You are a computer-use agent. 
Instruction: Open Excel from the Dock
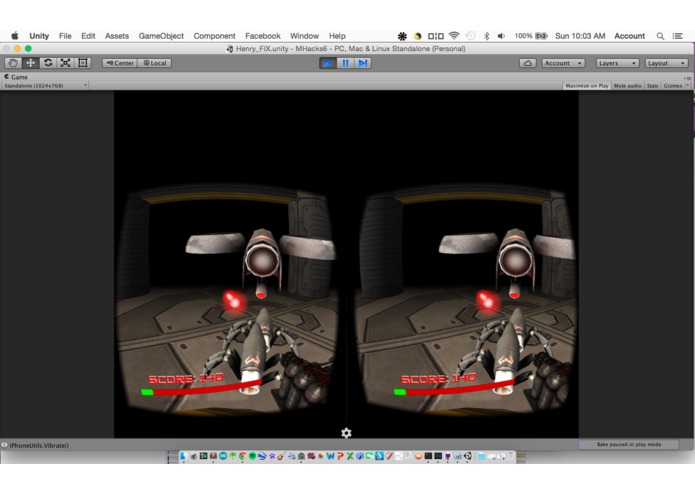click(x=350, y=456)
